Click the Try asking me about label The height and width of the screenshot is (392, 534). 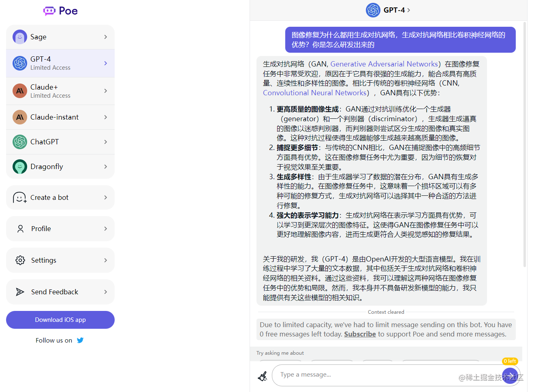280,353
